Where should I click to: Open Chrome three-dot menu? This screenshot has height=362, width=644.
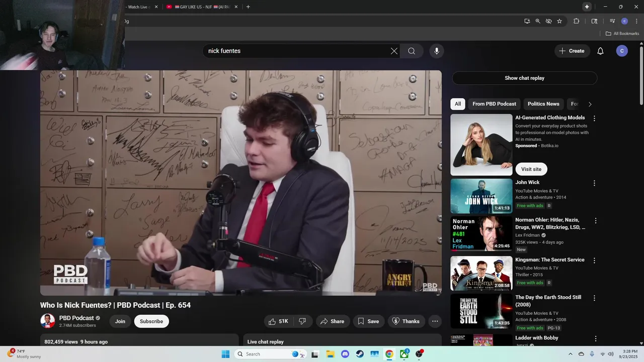pyautogui.click(x=636, y=21)
